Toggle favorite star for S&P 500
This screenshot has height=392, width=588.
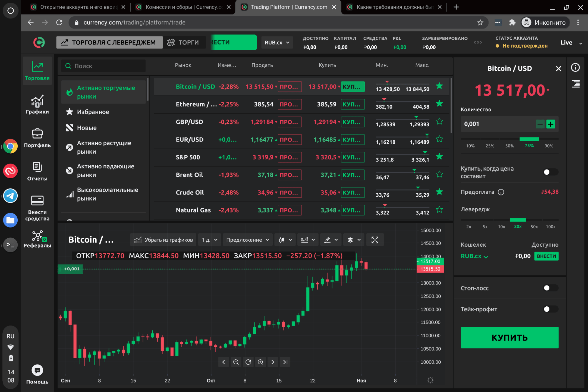[x=439, y=157]
